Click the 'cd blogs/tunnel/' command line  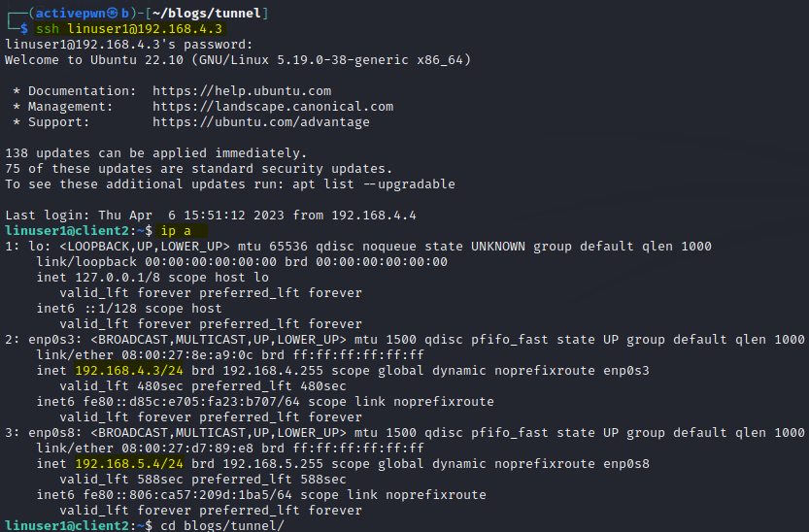click(222, 525)
